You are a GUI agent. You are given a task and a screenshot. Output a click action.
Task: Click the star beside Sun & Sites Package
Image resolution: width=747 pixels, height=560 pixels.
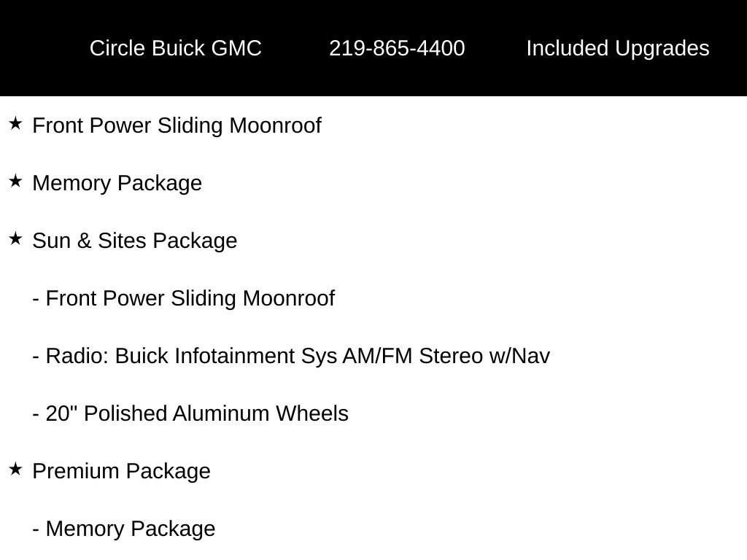15,238
